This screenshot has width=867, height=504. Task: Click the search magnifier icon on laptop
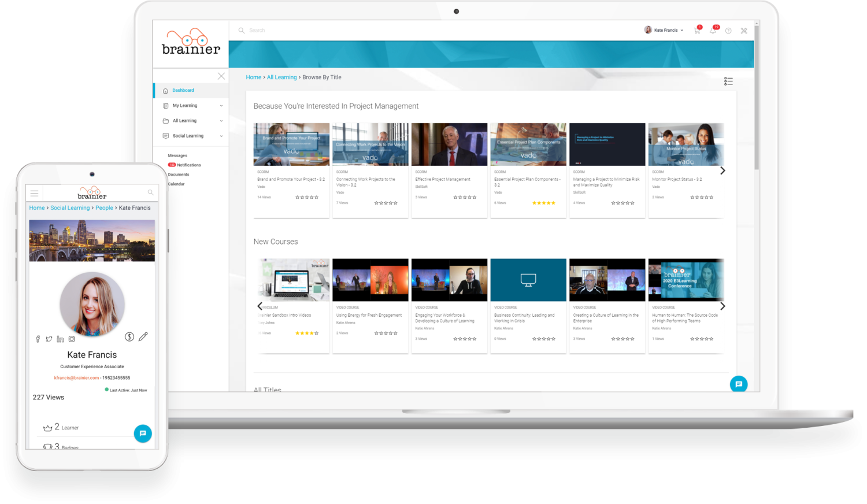tap(242, 30)
